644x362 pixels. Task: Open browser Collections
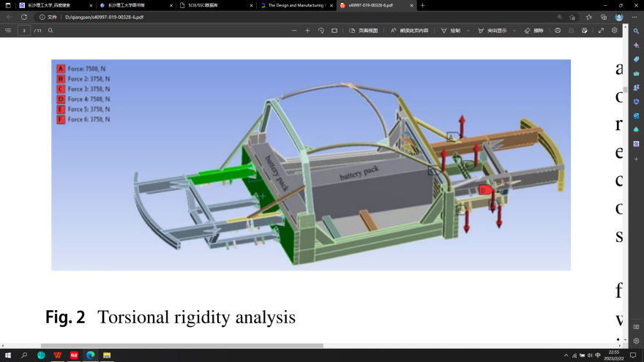pyautogui.click(x=604, y=18)
